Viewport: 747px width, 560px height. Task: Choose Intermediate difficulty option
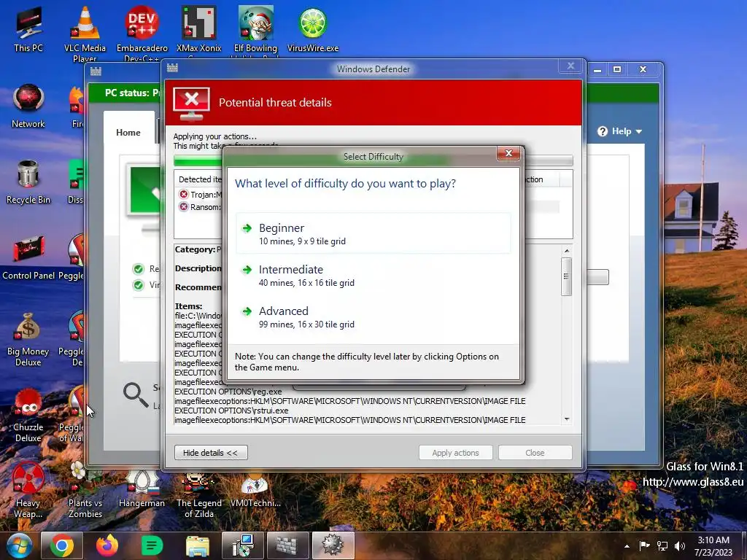click(373, 275)
